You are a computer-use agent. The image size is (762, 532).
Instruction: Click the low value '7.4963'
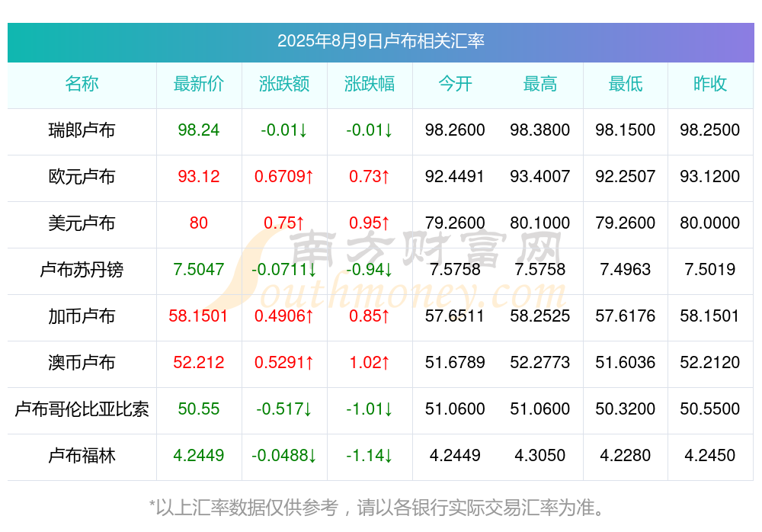click(x=625, y=269)
